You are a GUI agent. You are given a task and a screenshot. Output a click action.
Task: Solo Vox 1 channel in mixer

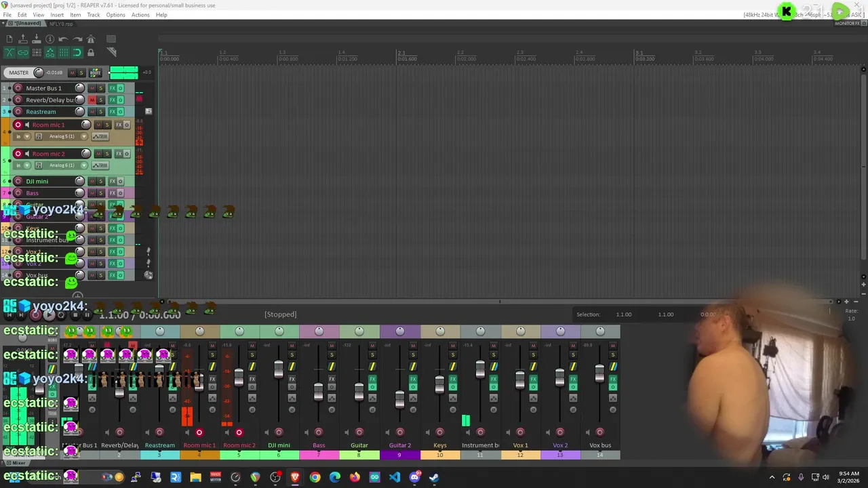tap(533, 355)
